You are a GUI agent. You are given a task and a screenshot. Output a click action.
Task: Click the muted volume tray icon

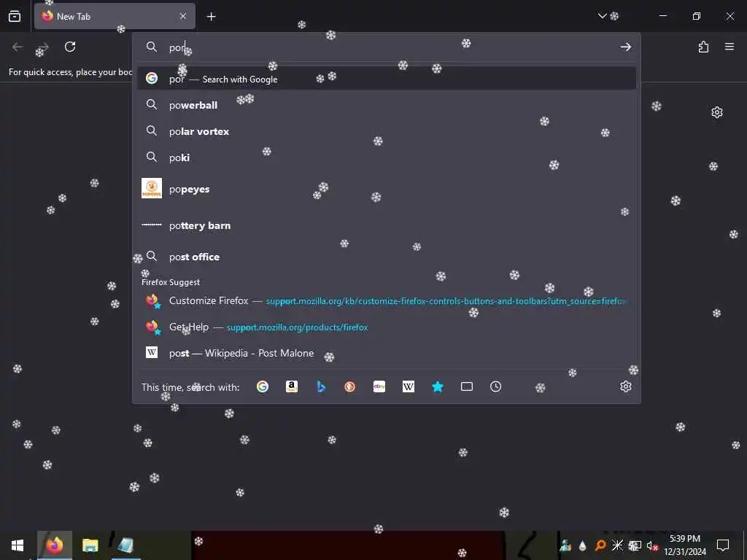pyautogui.click(x=651, y=545)
